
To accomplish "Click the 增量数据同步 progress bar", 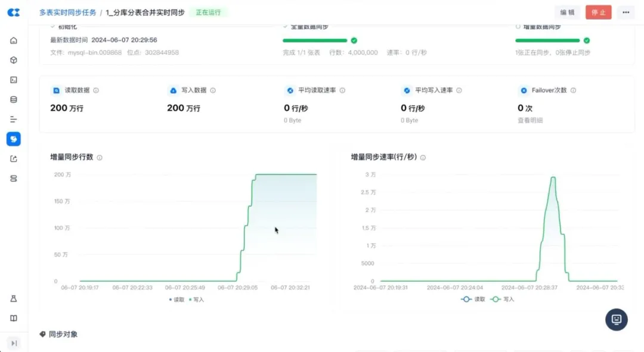I will tap(547, 41).
